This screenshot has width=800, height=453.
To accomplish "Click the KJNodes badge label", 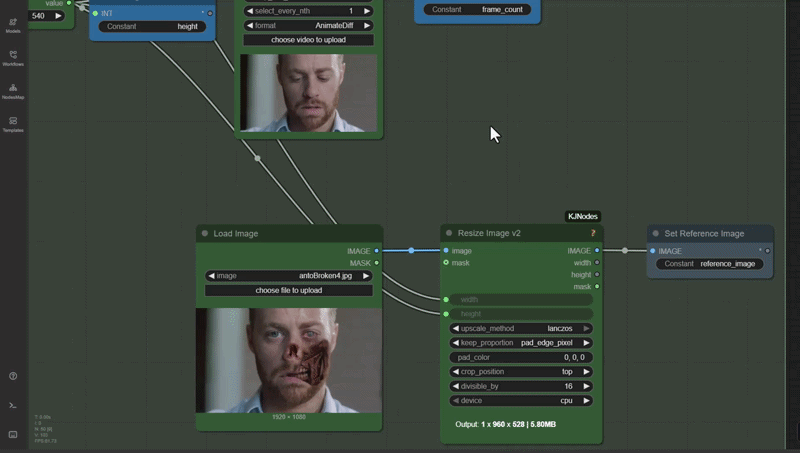I will tap(582, 216).
